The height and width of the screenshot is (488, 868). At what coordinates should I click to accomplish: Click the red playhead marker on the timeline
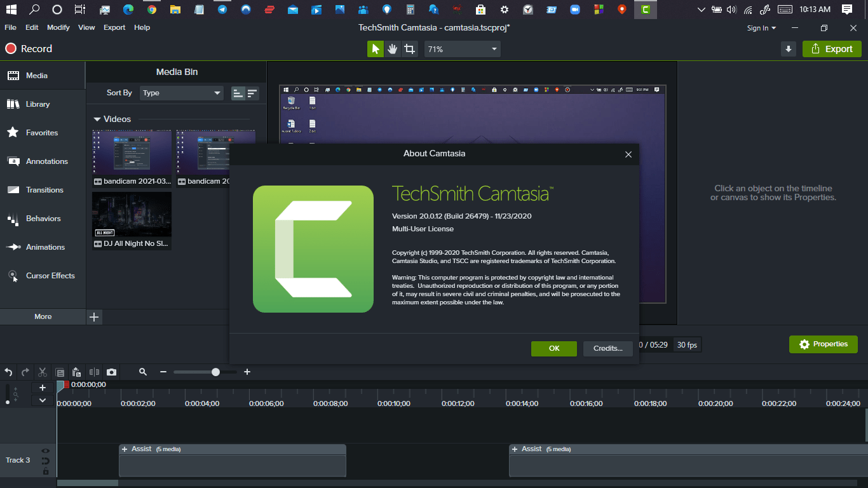coord(67,384)
